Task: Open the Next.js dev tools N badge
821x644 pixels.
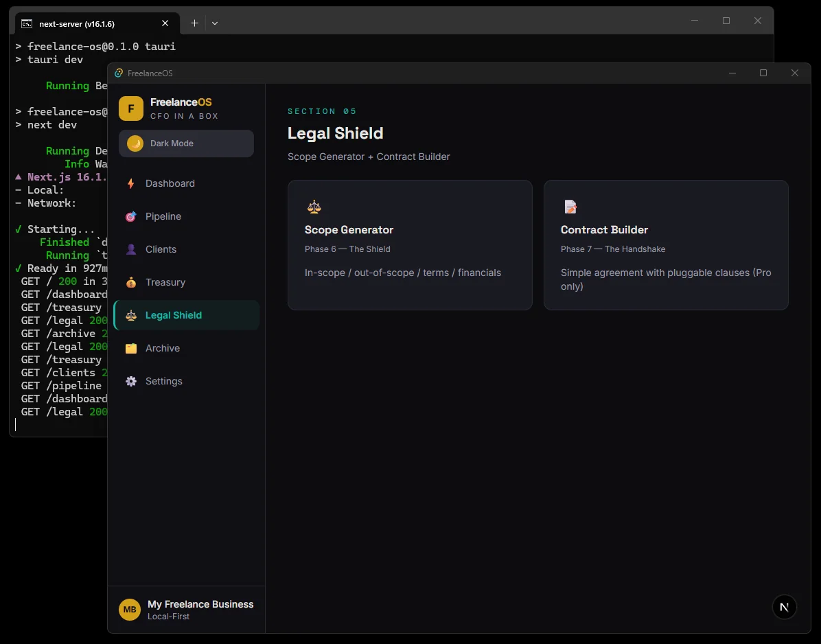Action: click(784, 607)
